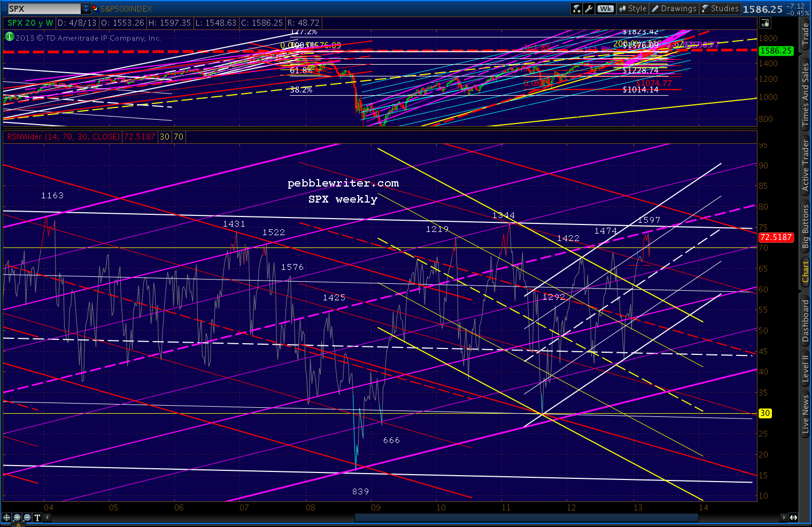Image resolution: width=812 pixels, height=527 pixels.
Task: Click the RSIWilder study label
Action: coord(64,137)
